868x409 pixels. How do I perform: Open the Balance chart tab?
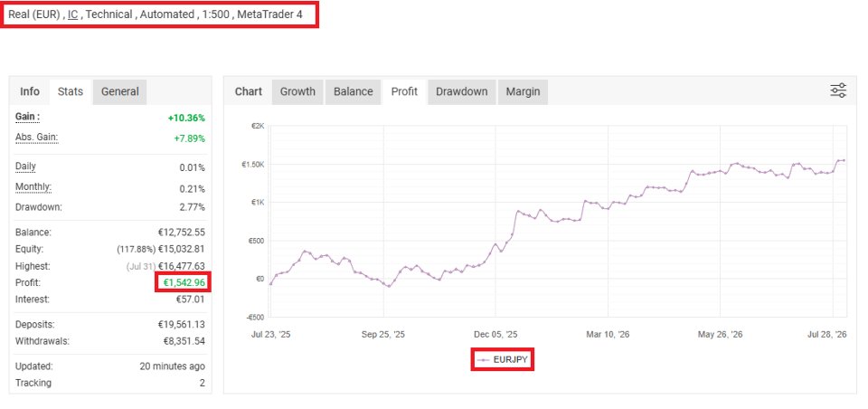click(x=354, y=91)
